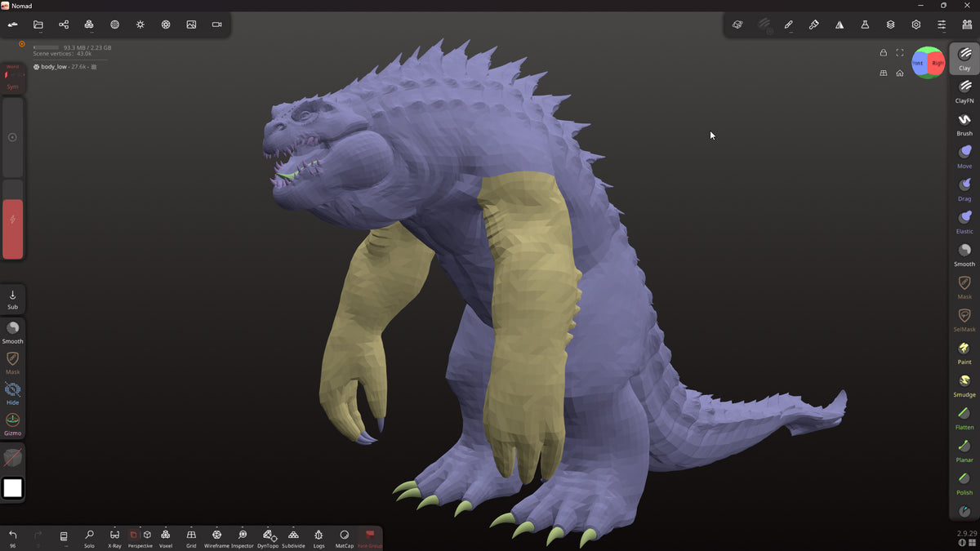The image size is (980, 551).
Task: Open the Settings gear menu
Action: point(916,24)
